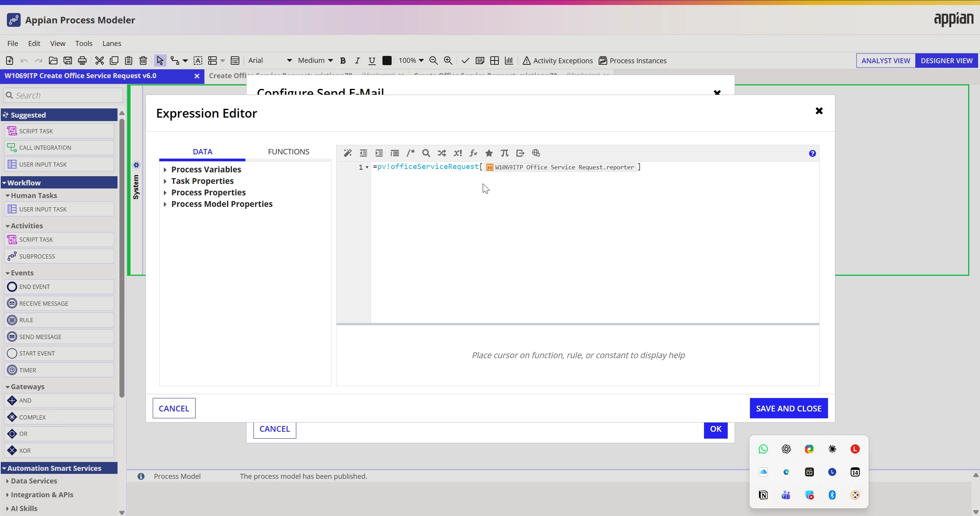Switch to DESIGNER VIEW
This screenshot has width=980, height=516.
[x=947, y=61]
